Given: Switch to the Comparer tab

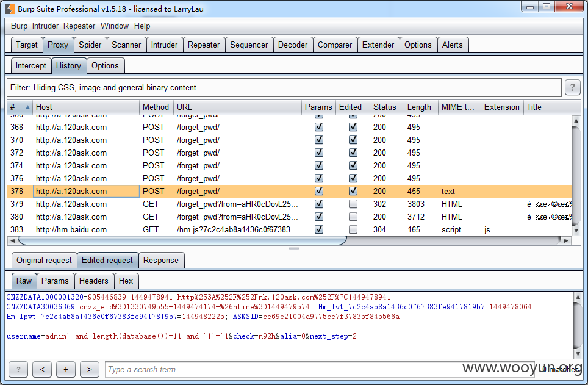Looking at the screenshot, I should coord(335,45).
